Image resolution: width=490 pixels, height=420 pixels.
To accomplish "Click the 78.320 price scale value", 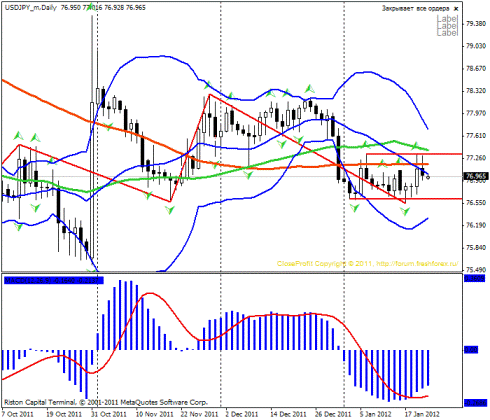I will coord(476,91).
